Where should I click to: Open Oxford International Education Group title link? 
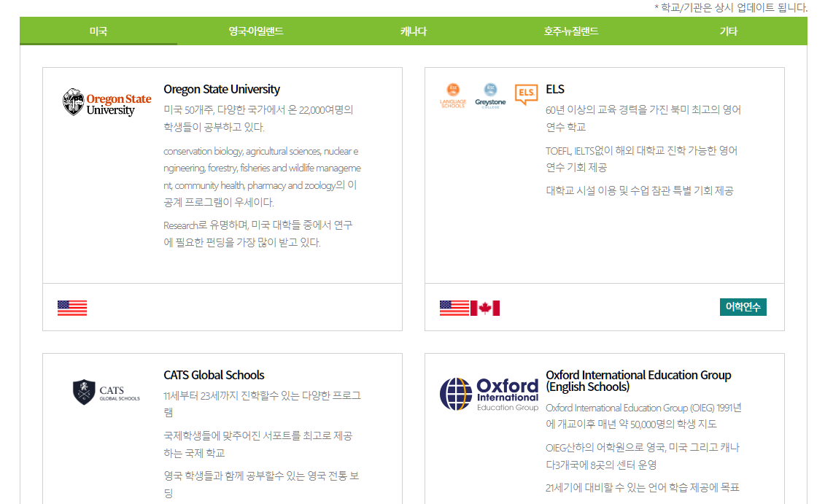coord(638,381)
